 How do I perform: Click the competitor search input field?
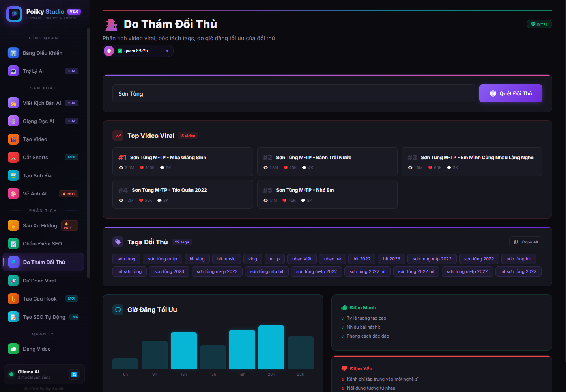tap(293, 93)
